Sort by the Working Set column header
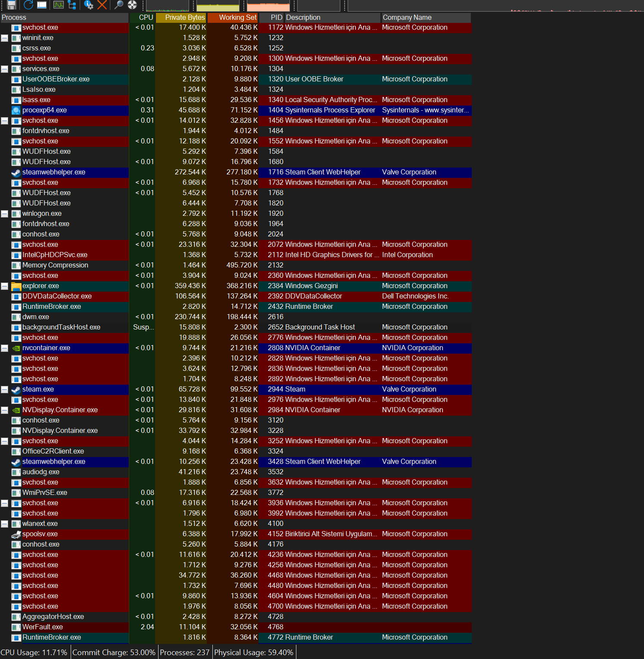 [233, 18]
